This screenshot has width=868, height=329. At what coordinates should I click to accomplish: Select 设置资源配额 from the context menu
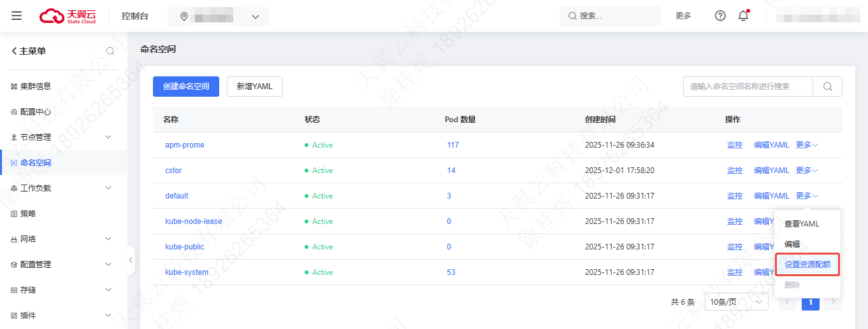click(x=807, y=264)
